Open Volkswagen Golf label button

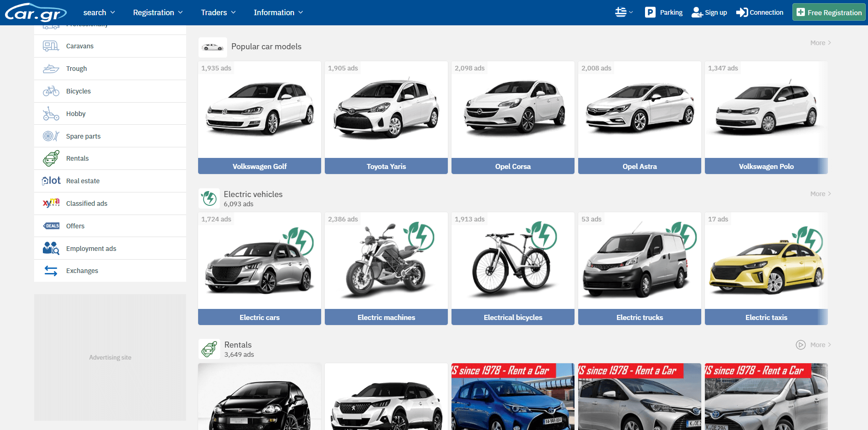(259, 166)
